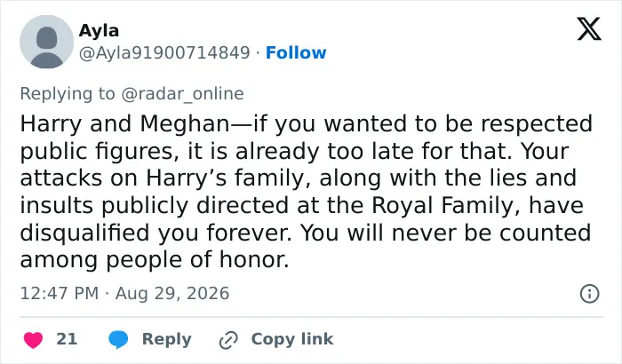Viewport: 622px width, 364px height.
Task: Open Ayla's default avatar picture
Action: tap(47, 42)
